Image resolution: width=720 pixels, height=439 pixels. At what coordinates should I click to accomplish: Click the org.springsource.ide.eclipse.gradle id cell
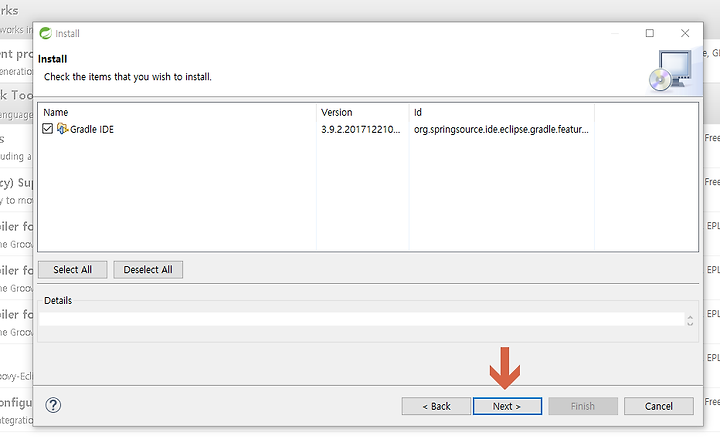pos(501,129)
